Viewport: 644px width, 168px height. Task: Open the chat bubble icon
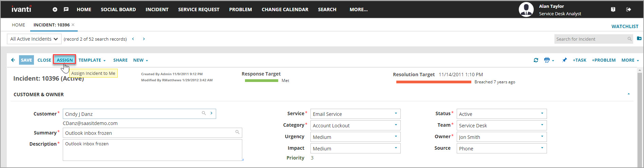66,9
